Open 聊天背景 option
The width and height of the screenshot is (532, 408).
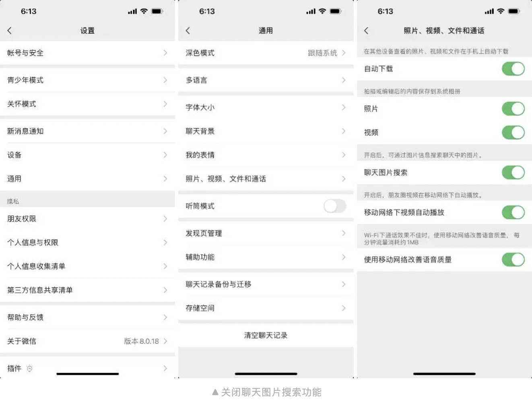point(266,131)
